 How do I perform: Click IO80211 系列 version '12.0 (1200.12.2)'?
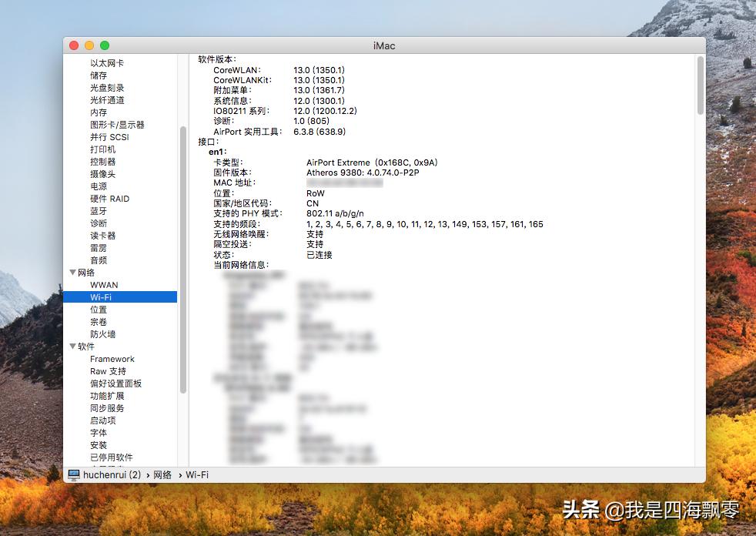tap(325, 111)
